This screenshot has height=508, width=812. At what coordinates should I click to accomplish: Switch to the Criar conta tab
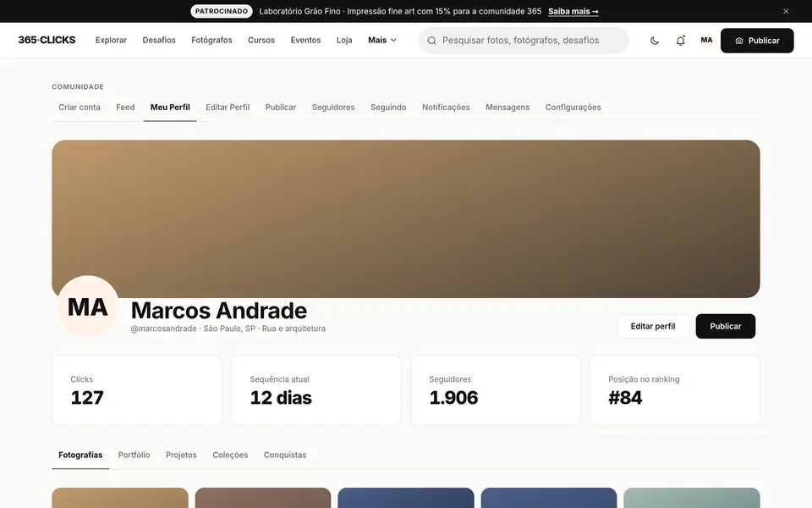(80, 108)
